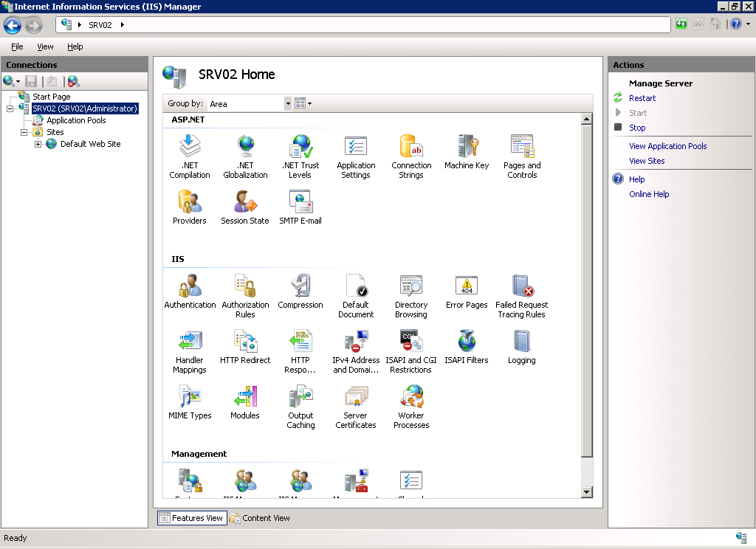Click the Delete connection icon in Connections toolbar
Image resolution: width=756 pixels, height=549 pixels.
click(73, 81)
